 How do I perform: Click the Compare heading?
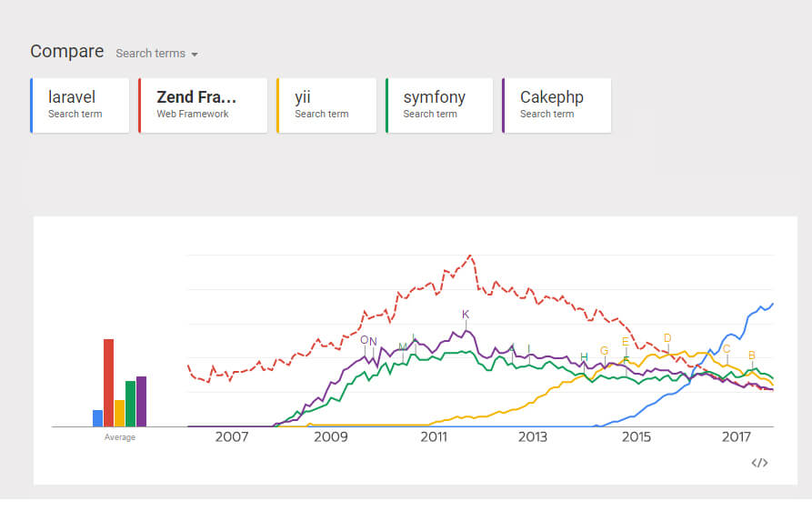67,52
